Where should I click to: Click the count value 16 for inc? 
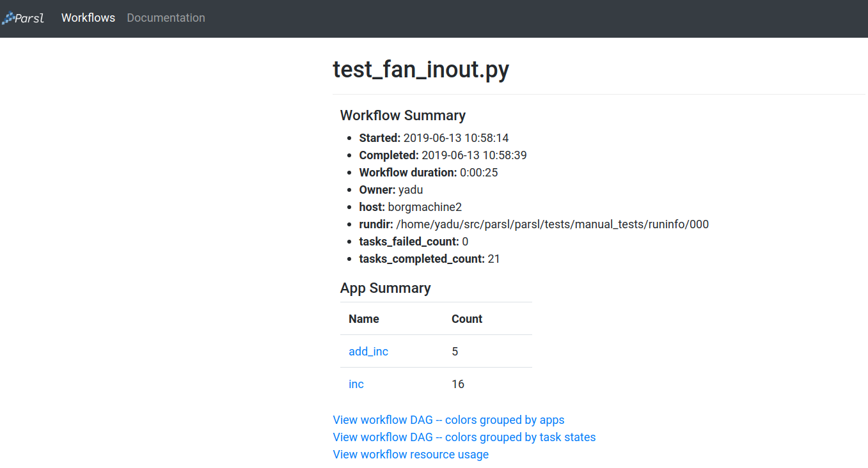click(458, 384)
